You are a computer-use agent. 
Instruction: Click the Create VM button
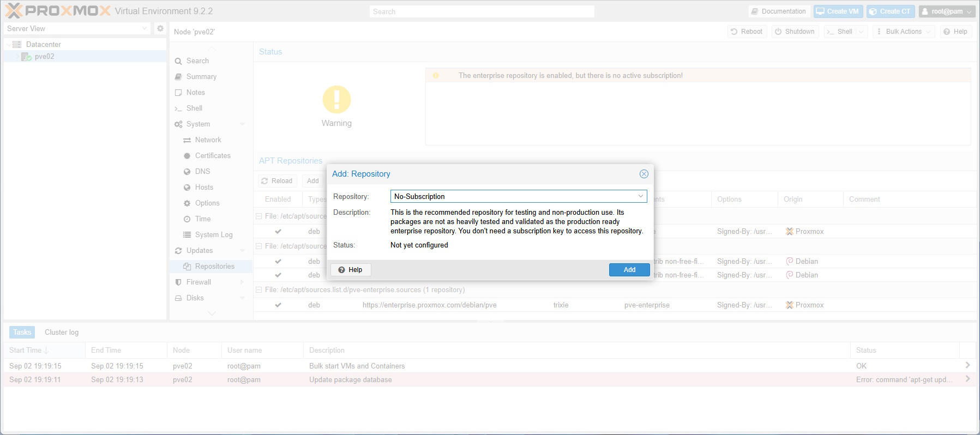(x=837, y=11)
